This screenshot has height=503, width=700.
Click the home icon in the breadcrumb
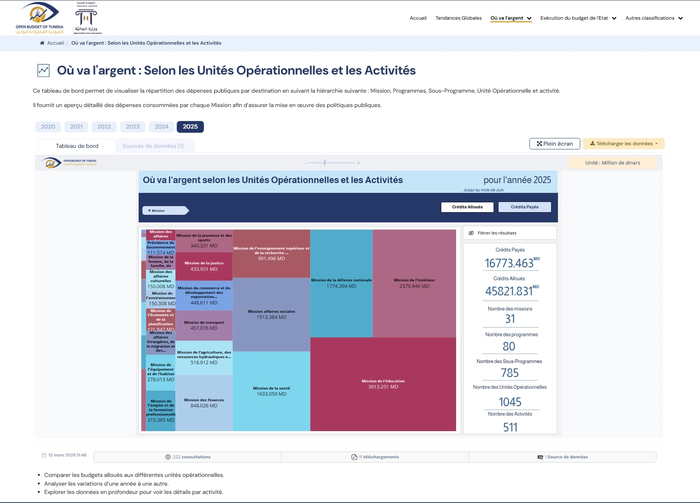pos(42,44)
